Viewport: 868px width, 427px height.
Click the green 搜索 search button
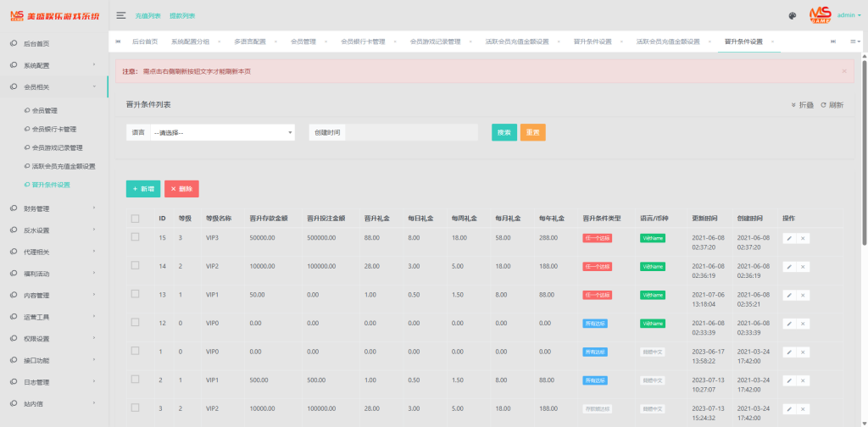pos(504,133)
